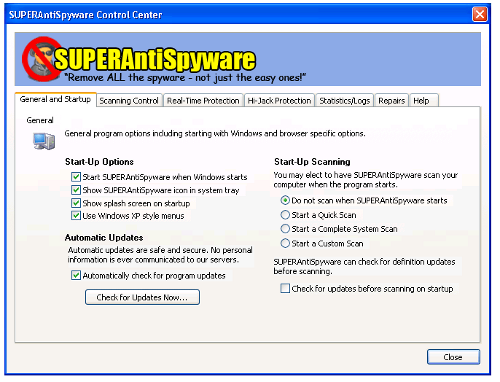Open the Repairs tab
Screen dimensions: 500x382
click(392, 101)
